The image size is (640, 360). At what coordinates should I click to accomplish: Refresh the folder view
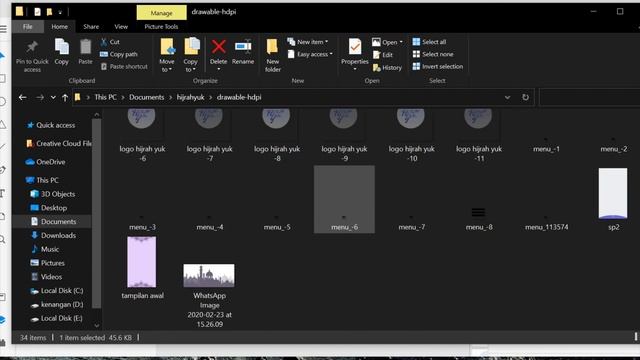coord(525,98)
